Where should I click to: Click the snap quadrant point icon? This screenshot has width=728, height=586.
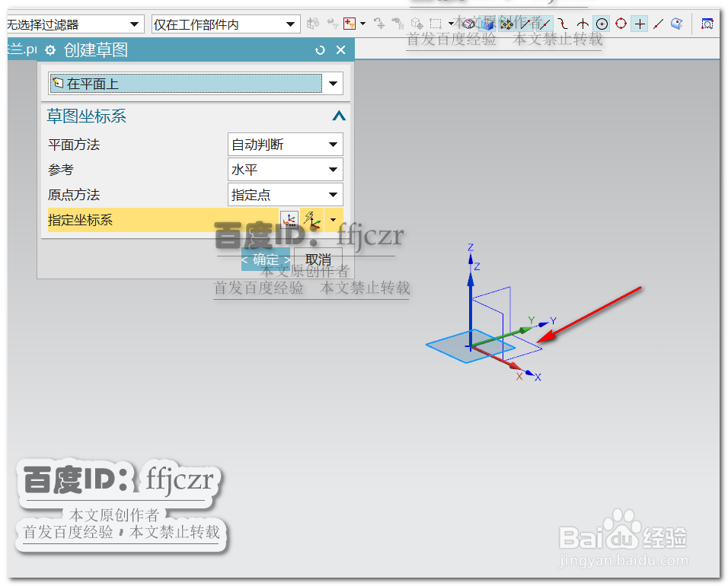coord(621,23)
